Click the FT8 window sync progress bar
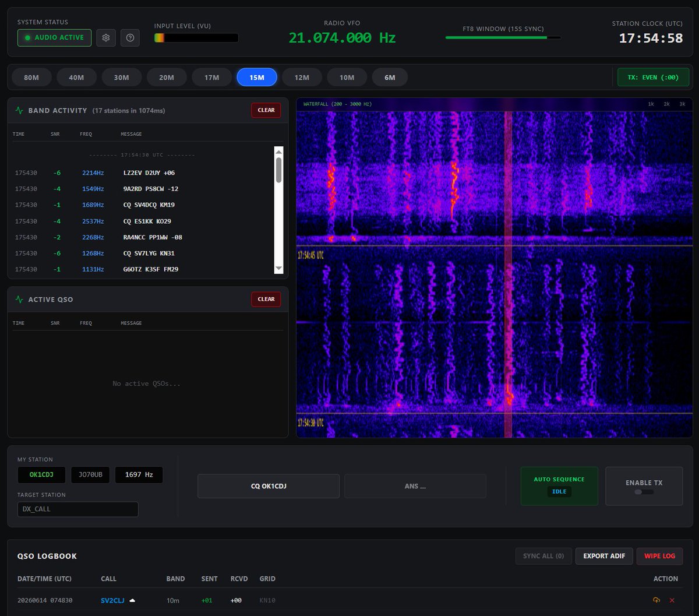Screen dimensions: 699x616 click(503, 37)
